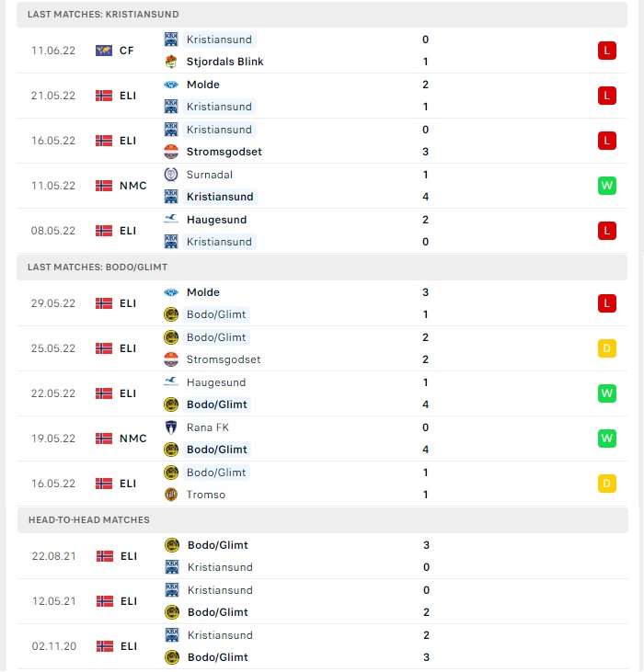
Task: Click the CF world flag icon on 11.06.22
Action: click(x=104, y=51)
